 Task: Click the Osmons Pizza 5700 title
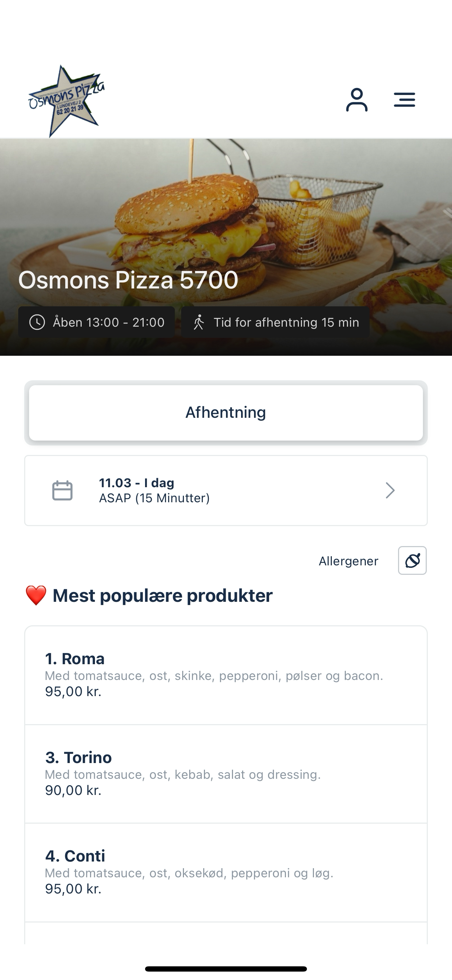click(x=128, y=280)
